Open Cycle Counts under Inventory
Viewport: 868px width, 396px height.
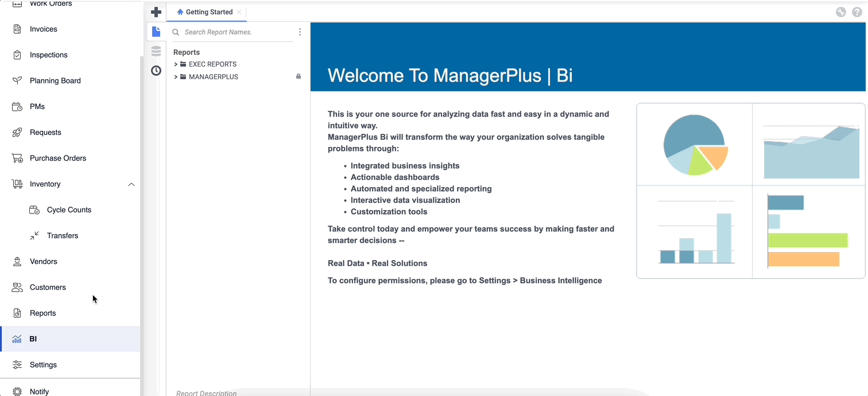pyautogui.click(x=70, y=210)
